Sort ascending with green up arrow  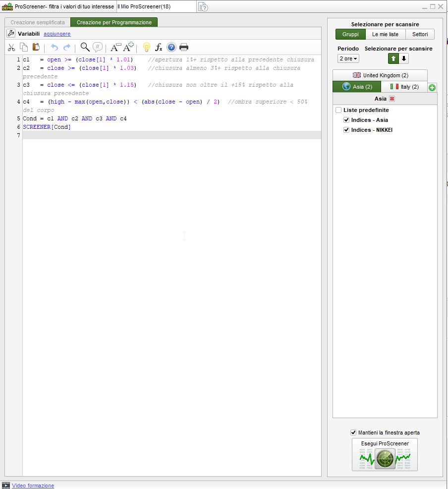pos(393,58)
